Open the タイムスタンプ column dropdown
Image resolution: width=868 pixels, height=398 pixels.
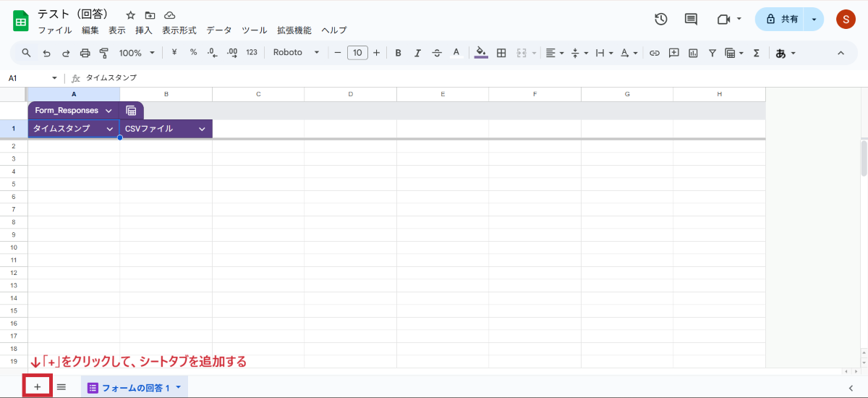pos(110,129)
